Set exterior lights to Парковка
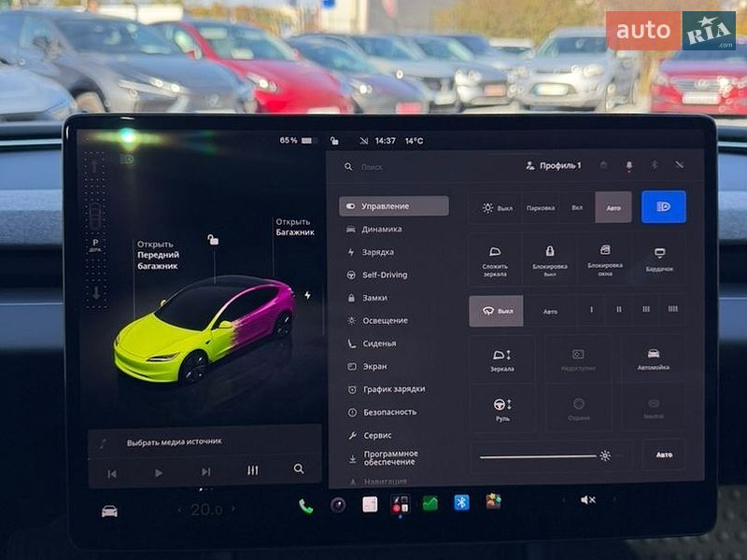 tap(541, 208)
